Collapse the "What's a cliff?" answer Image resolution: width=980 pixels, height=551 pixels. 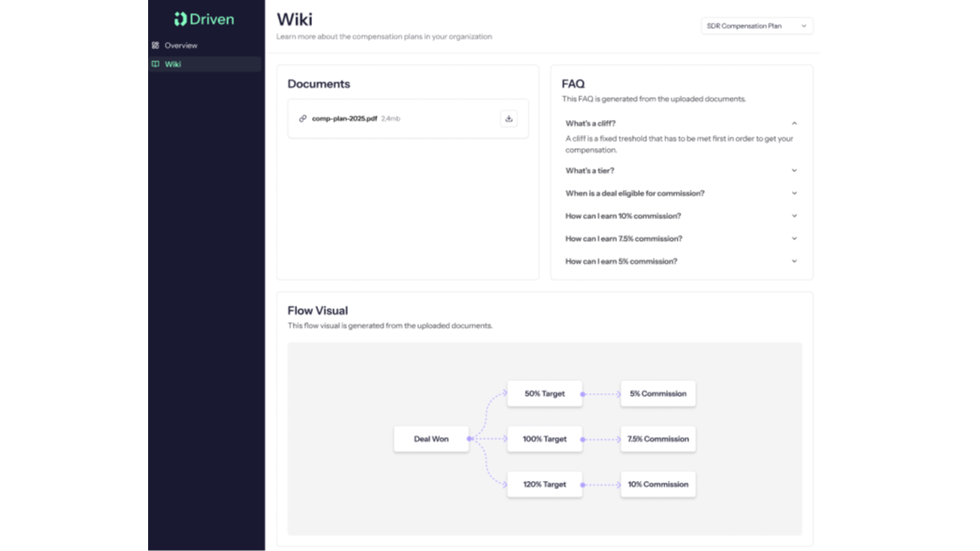[x=794, y=124]
